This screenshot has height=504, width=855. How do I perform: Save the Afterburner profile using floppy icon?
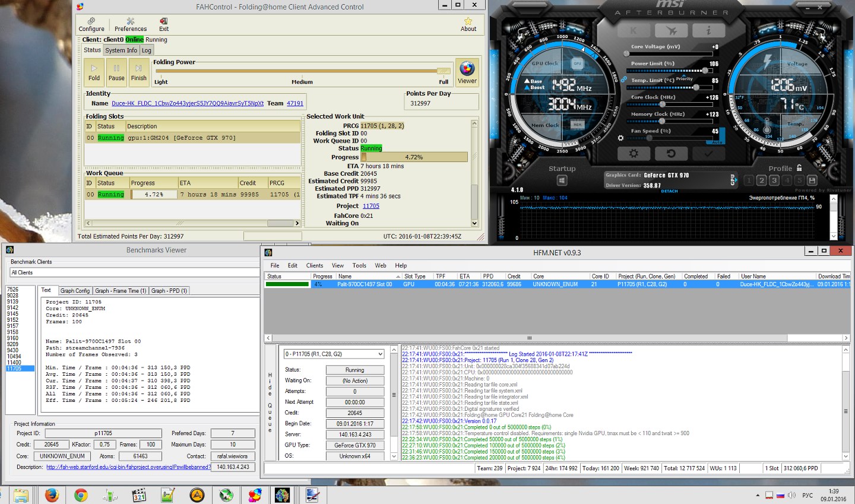(x=812, y=180)
